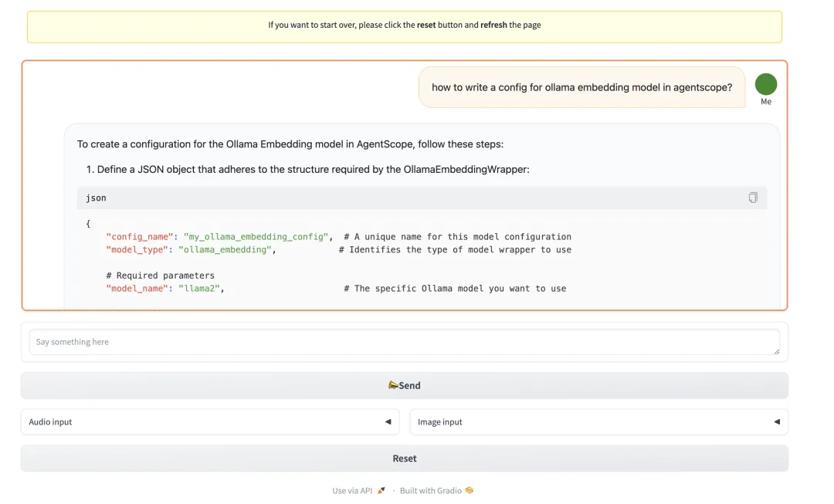This screenshot has width=834, height=504.
Task: Click the yellow start-over notice banner
Action: [405, 25]
